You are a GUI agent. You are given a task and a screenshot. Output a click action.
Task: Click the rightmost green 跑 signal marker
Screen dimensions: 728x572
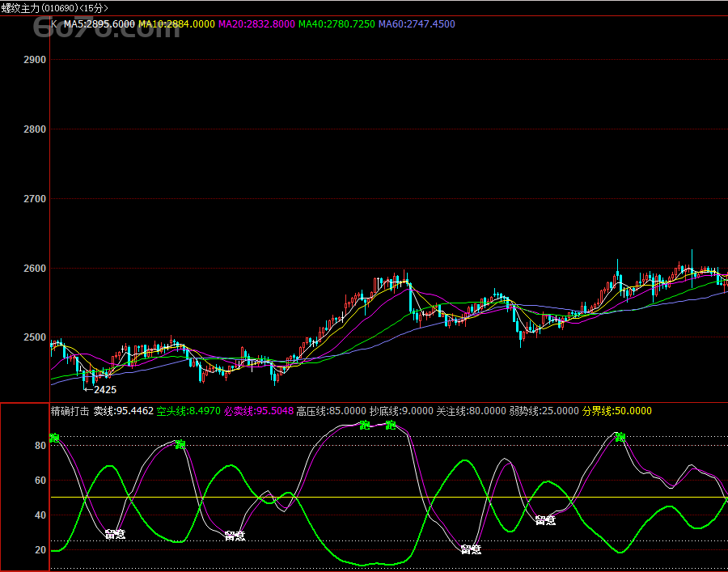pyautogui.click(x=620, y=437)
